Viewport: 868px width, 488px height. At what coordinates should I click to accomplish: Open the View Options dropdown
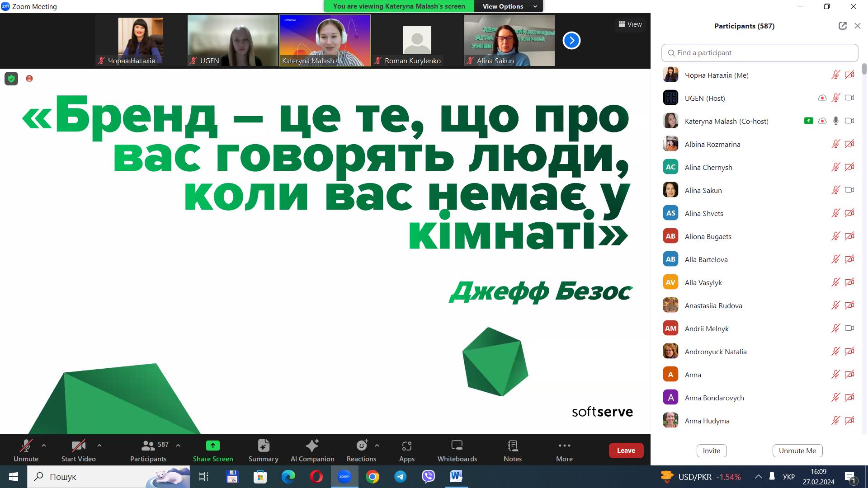pos(509,6)
